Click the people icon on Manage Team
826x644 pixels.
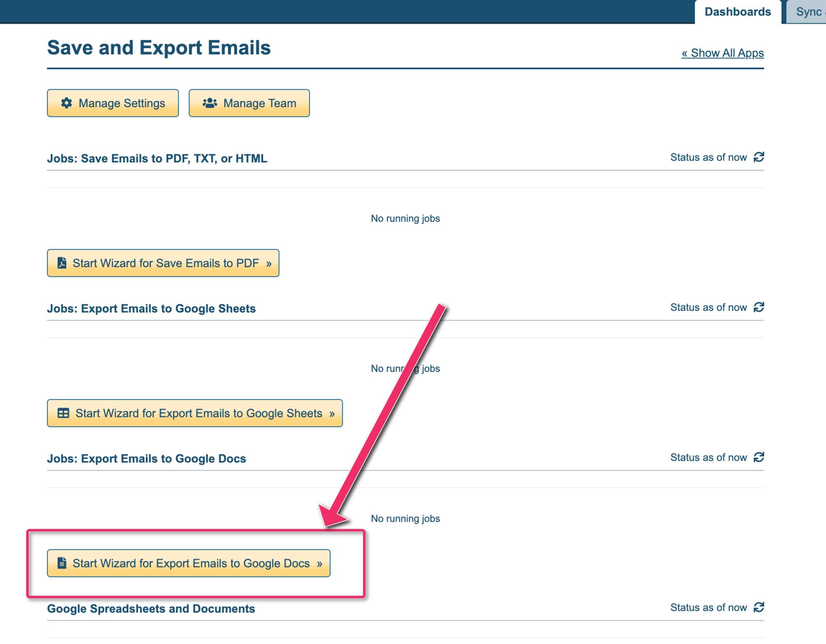[x=210, y=103]
